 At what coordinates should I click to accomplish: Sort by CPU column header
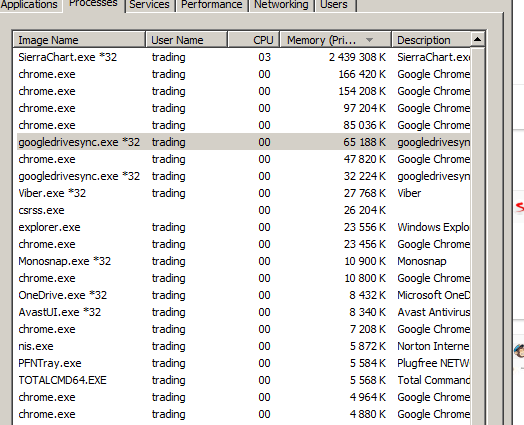tap(254, 40)
